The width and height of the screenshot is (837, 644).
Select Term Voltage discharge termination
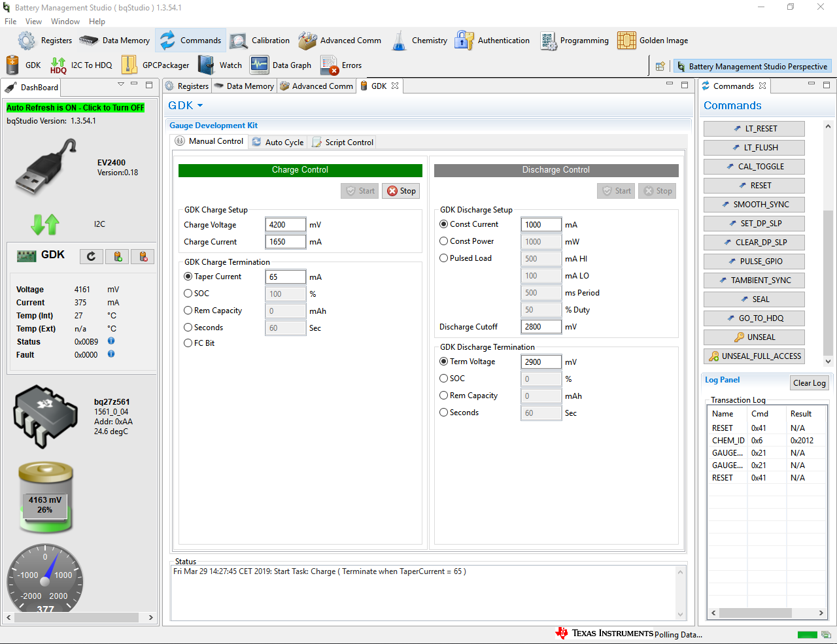point(444,362)
